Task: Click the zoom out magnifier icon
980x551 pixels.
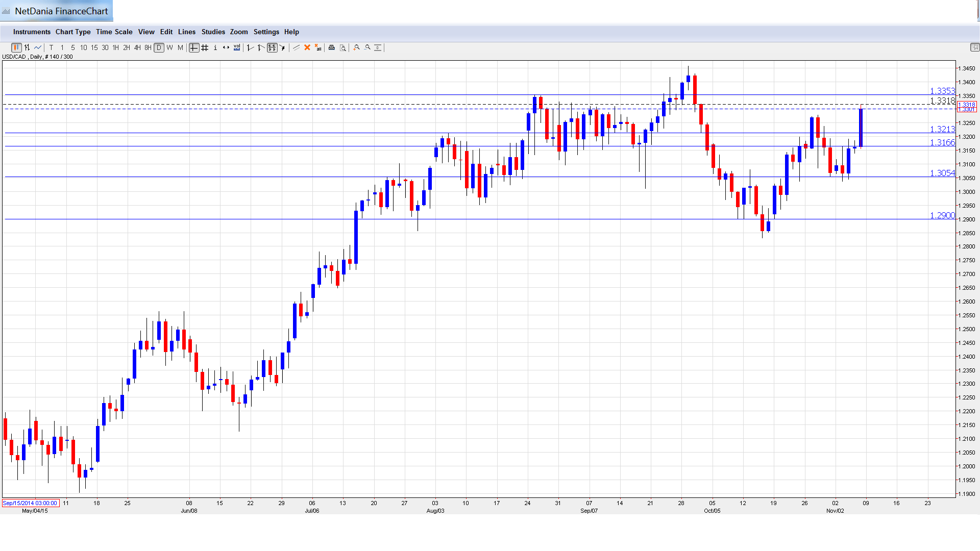Action: (367, 47)
